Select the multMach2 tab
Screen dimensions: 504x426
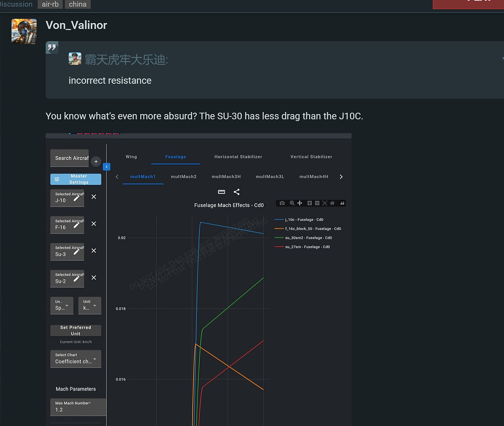pos(184,177)
